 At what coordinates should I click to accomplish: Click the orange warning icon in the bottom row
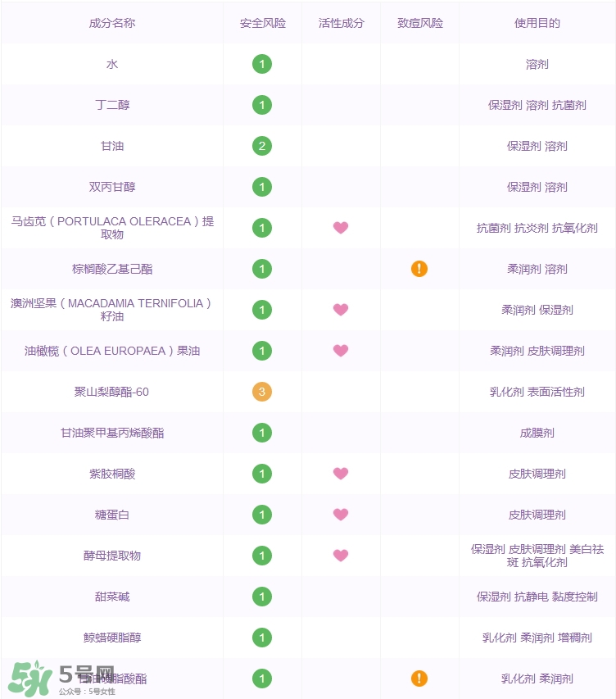point(419,679)
